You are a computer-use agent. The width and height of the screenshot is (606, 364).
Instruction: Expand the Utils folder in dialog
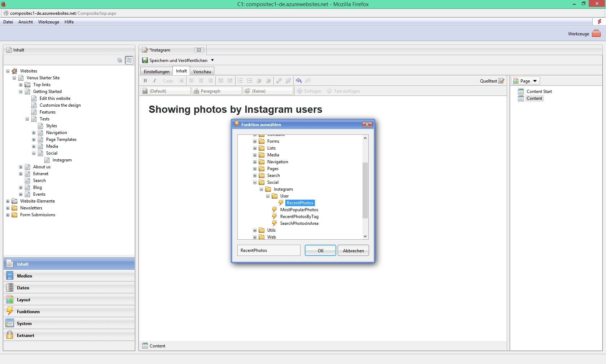255,230
